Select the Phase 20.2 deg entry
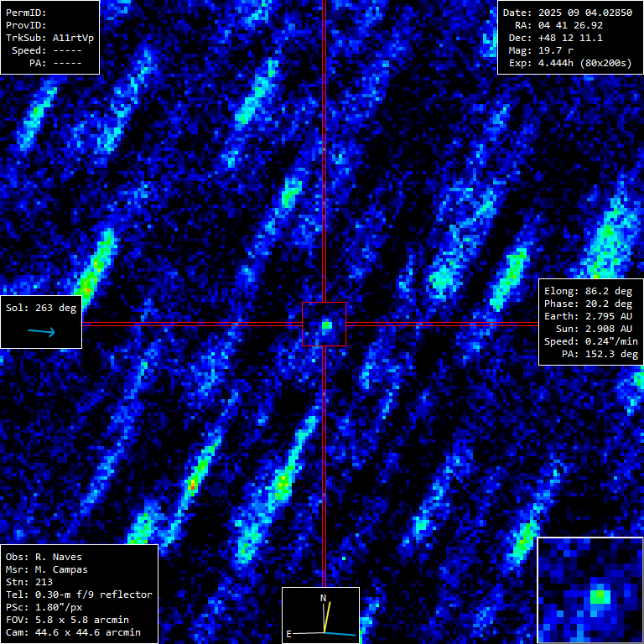This screenshot has height=644, width=644. coord(590,304)
